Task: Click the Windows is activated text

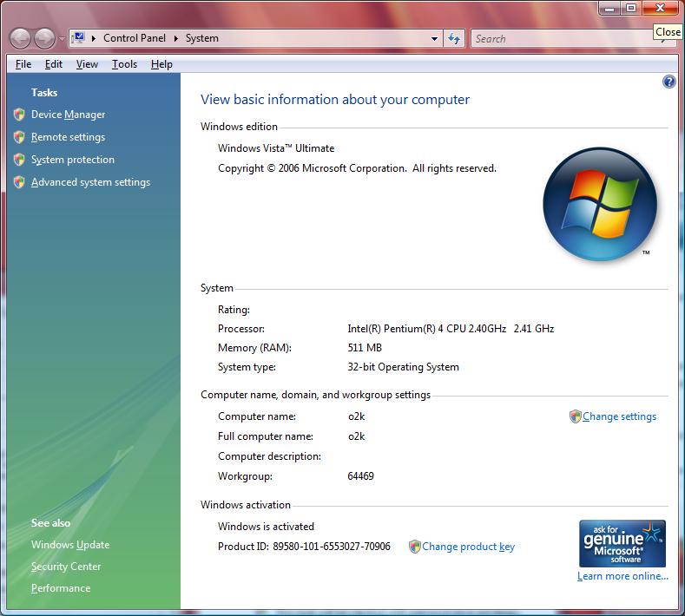Action: (266, 527)
